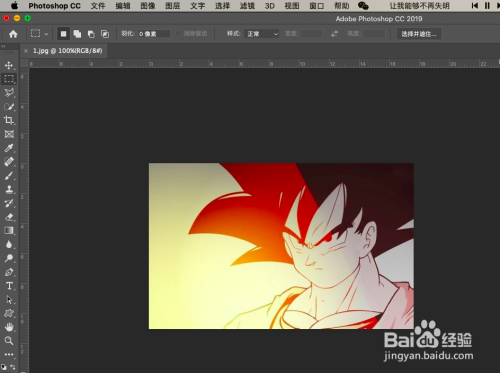Expand the toolbox double-arrow

3,46
